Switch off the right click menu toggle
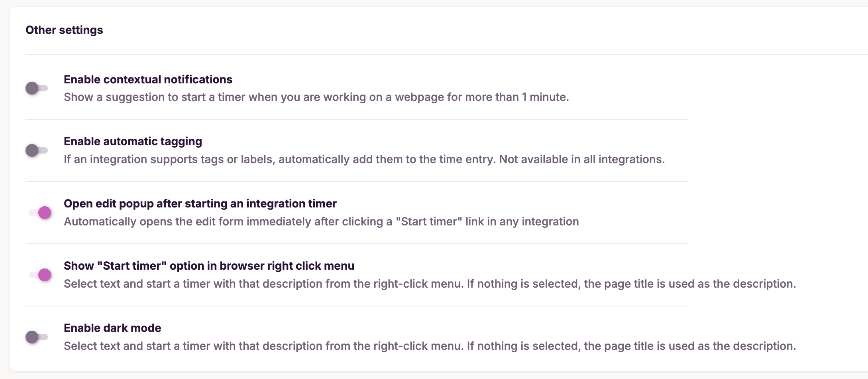The width and height of the screenshot is (868, 379). [40, 275]
